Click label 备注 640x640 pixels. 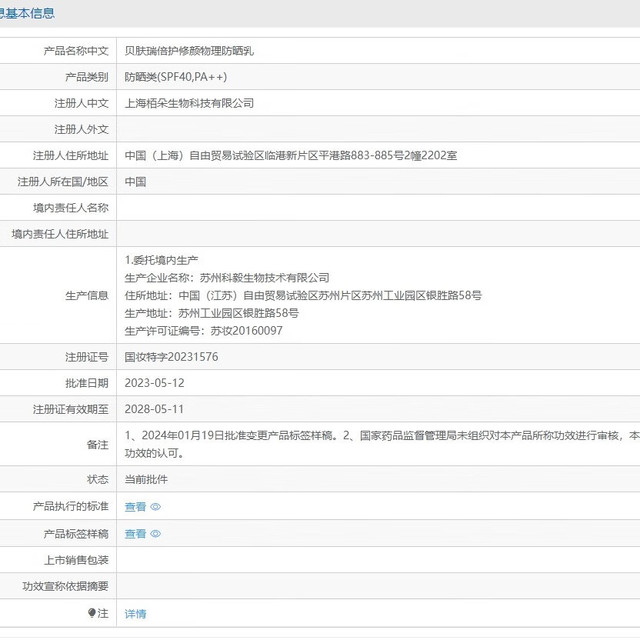click(98, 444)
